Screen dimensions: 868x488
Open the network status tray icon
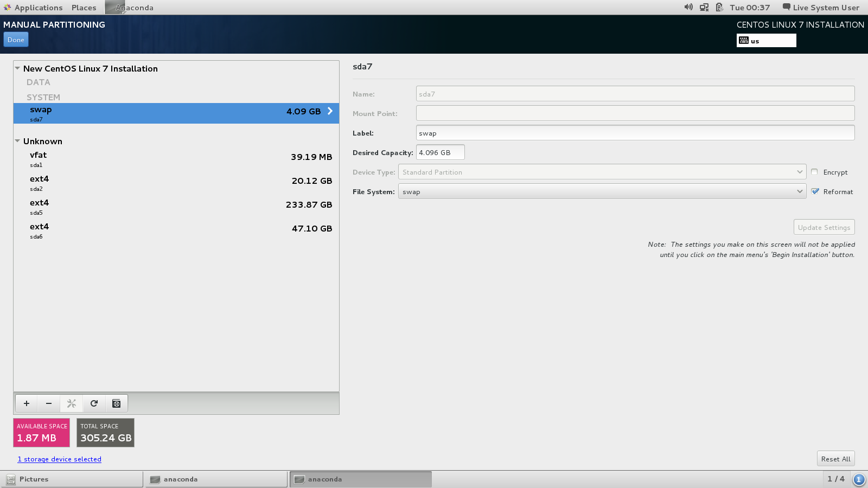coord(704,7)
